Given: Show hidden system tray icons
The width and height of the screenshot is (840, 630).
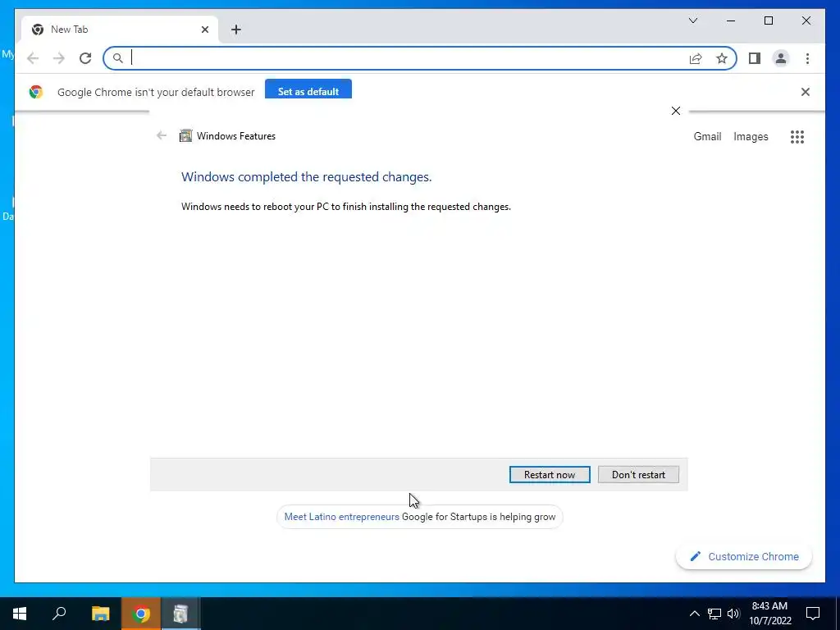Looking at the screenshot, I should point(694,614).
